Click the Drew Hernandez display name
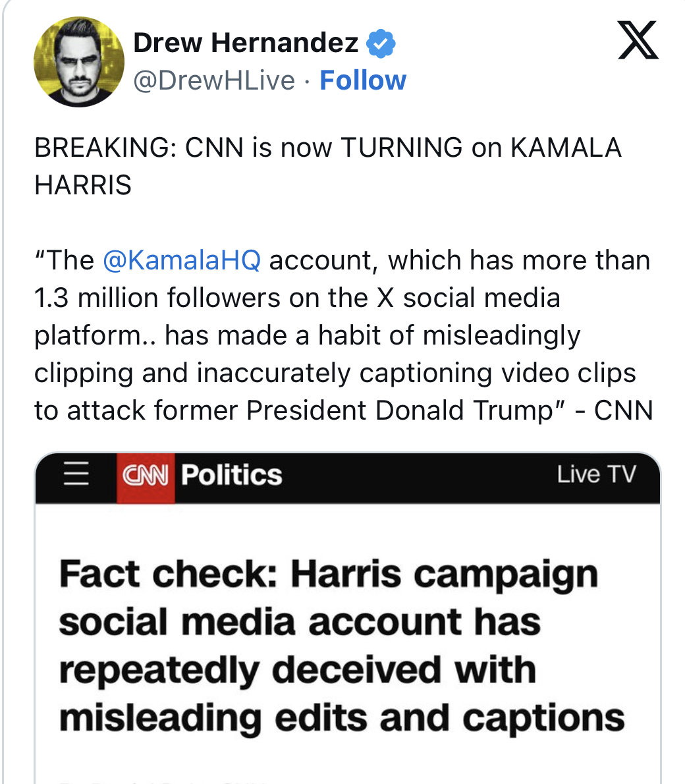 pyautogui.click(x=246, y=43)
